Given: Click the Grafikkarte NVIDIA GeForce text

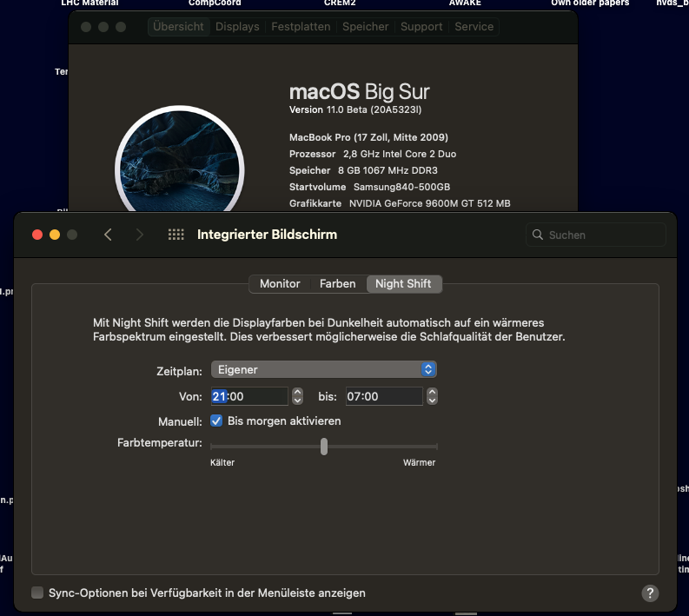Looking at the screenshot, I should (x=400, y=203).
